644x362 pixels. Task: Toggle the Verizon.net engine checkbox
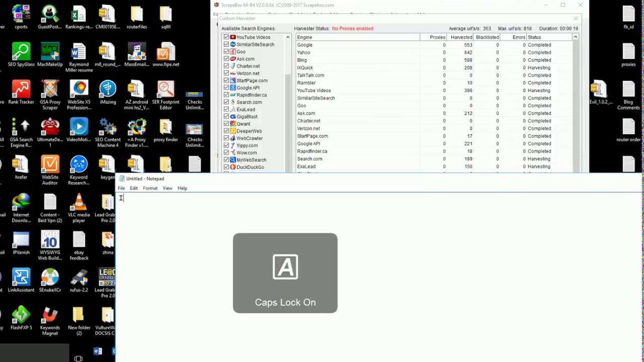[226, 73]
